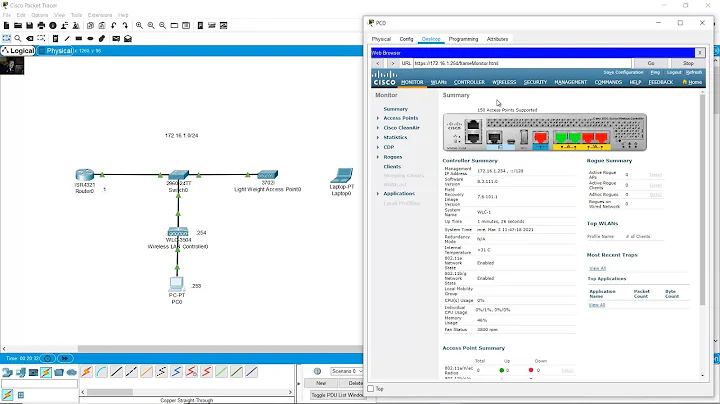
Task: Select the Connections category lightning icon
Action: pyautogui.click(x=46, y=372)
